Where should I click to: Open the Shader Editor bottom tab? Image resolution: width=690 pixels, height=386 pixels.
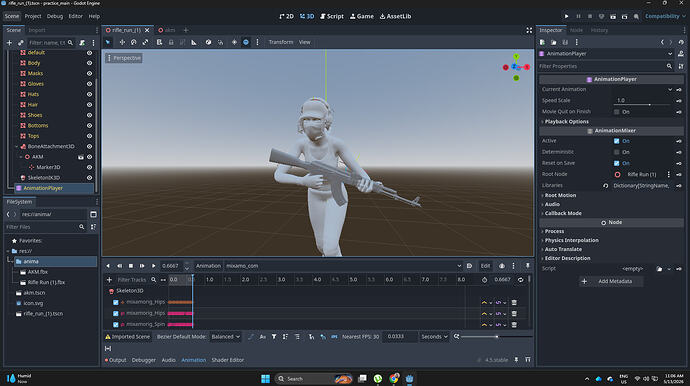tap(228, 360)
